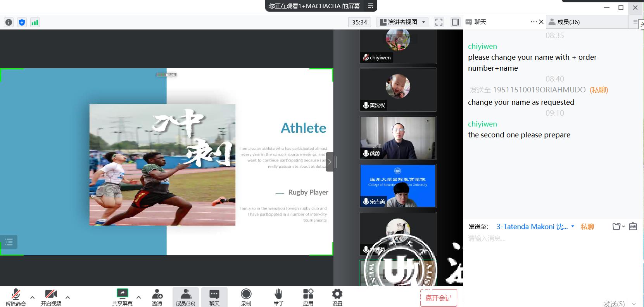This screenshot has height=307, width=644.
Task: Click the Invite (邀请) icon
Action: click(x=157, y=297)
